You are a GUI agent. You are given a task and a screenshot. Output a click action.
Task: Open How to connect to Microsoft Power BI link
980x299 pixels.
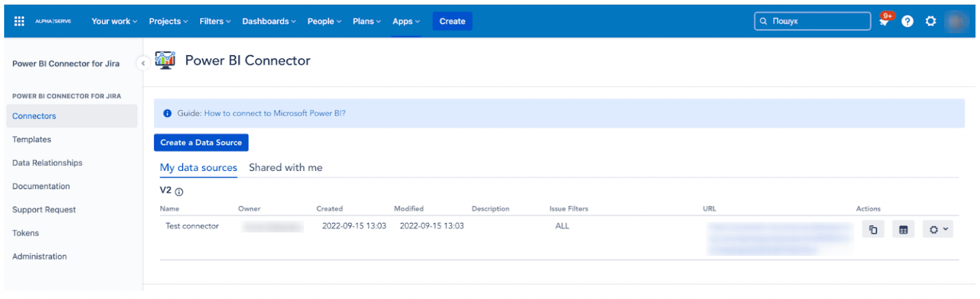pyautogui.click(x=275, y=113)
